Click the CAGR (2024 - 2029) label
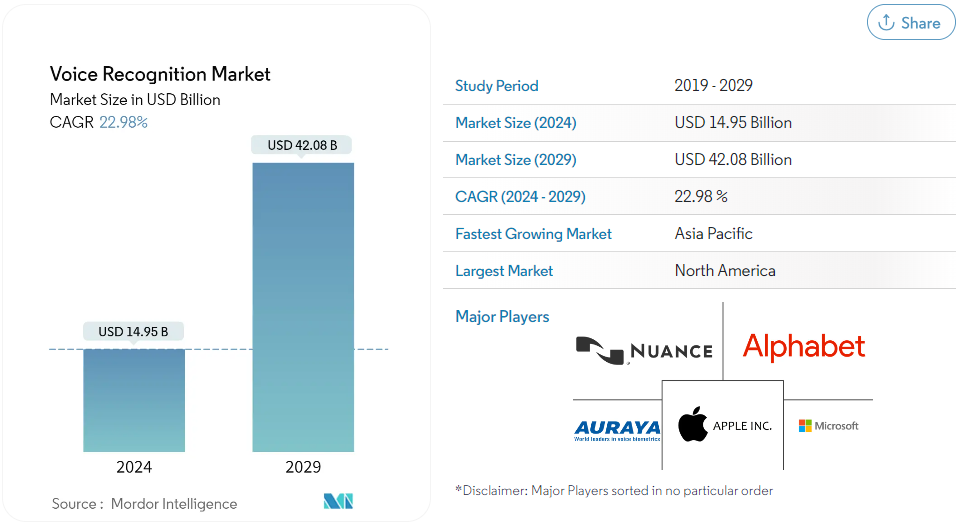Image resolution: width=957 pixels, height=531 pixels. 520,197
